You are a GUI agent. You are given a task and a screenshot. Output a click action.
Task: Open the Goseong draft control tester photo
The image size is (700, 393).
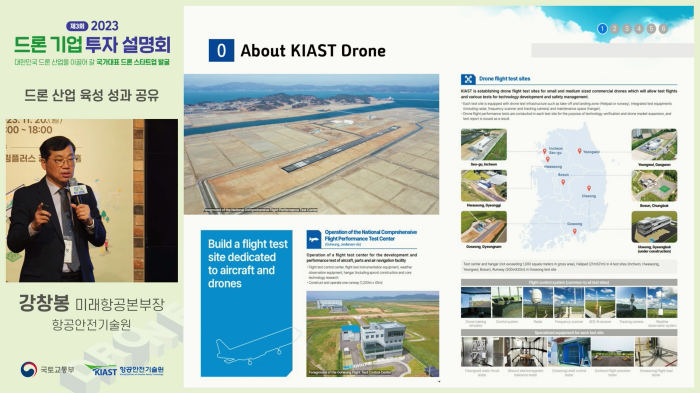(x=569, y=352)
